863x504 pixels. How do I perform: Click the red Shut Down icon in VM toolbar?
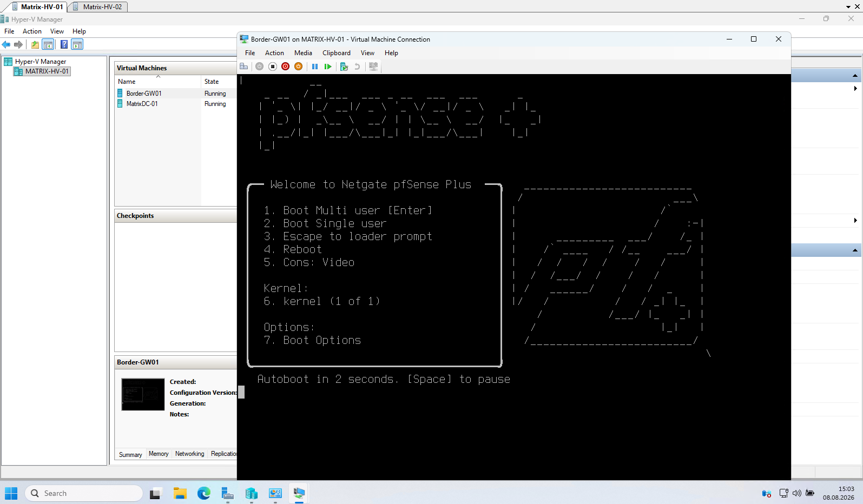click(x=286, y=67)
